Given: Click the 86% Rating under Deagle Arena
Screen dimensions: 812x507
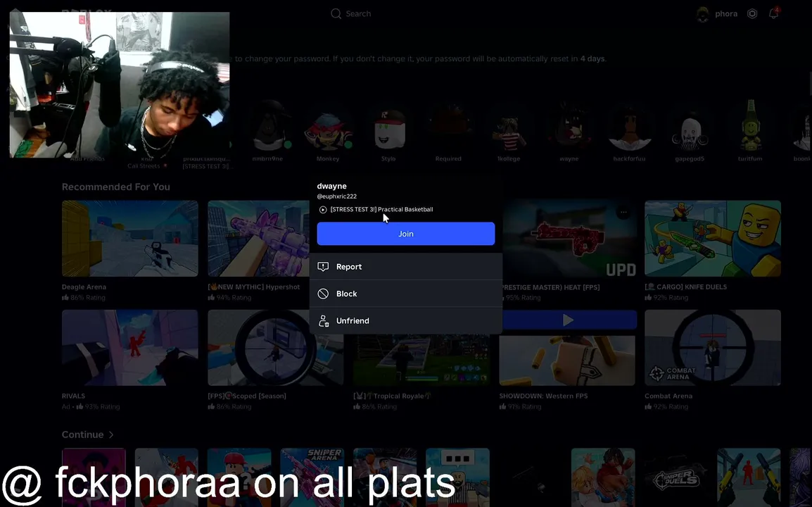Looking at the screenshot, I should tap(83, 298).
